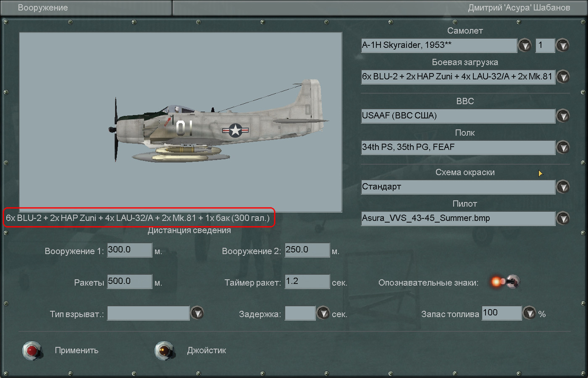The image size is (588, 378).
Task: Edit the Таймер ракет value field
Action: coord(307,281)
